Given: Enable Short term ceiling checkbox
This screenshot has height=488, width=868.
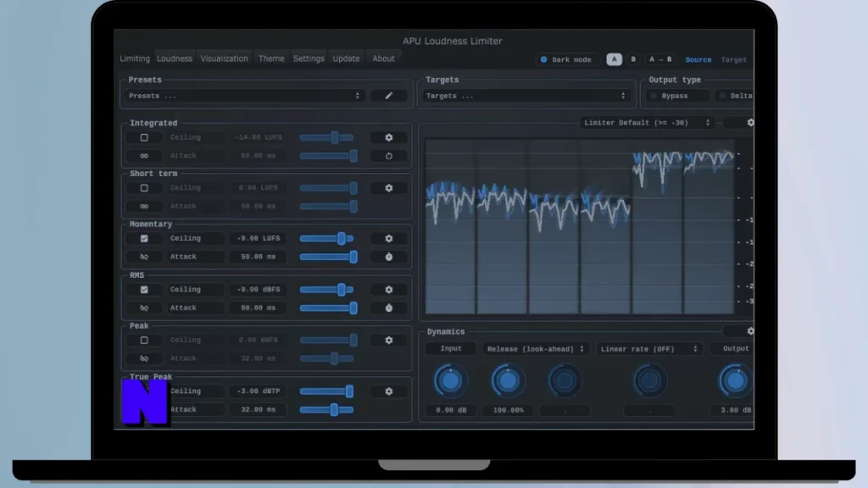Looking at the screenshot, I should click(x=144, y=188).
